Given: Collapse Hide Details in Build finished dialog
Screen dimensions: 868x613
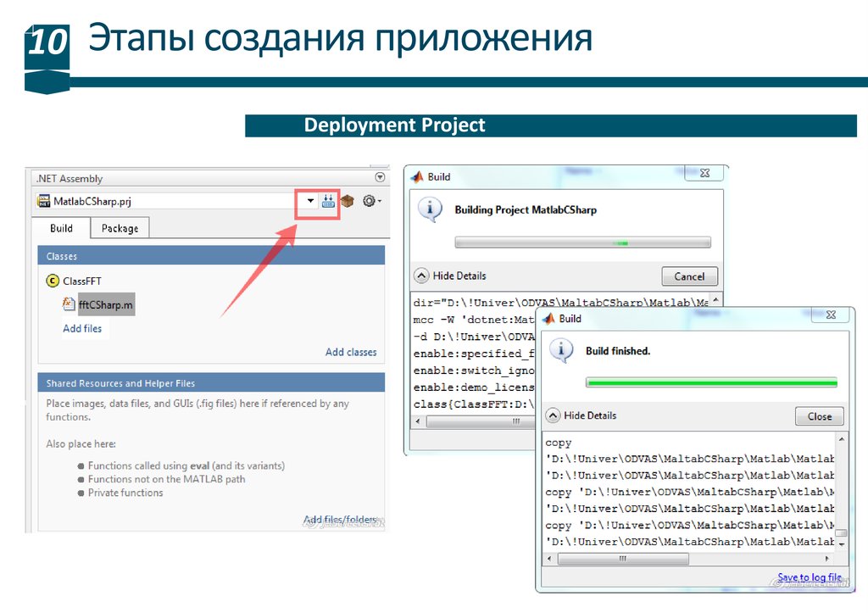Looking at the screenshot, I should 553,415.
